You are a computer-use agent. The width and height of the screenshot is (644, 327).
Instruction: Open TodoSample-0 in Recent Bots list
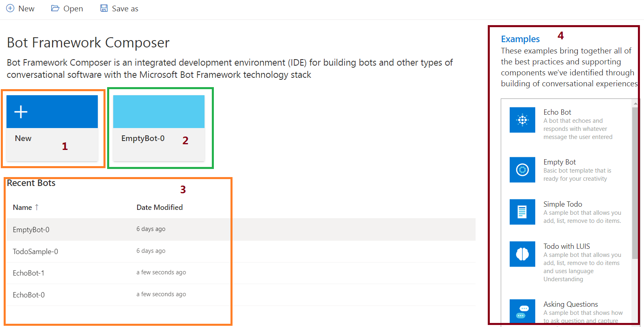click(35, 251)
